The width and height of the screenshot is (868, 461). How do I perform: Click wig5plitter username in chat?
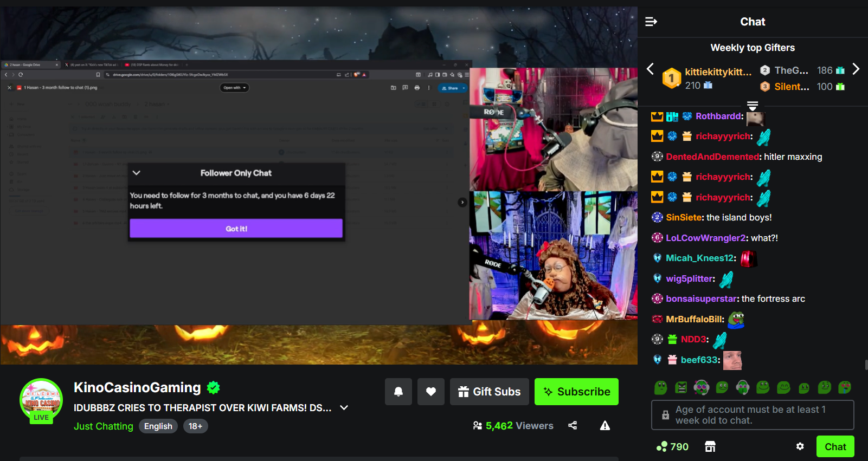690,278
